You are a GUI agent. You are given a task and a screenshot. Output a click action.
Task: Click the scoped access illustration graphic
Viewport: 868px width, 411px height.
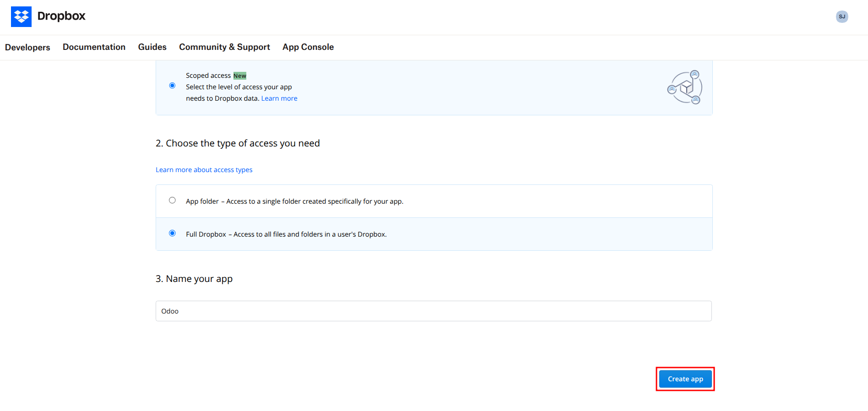click(685, 87)
